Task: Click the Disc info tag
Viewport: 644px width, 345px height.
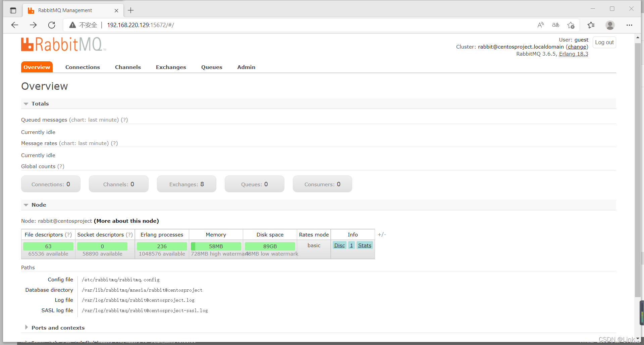Action: (x=339, y=246)
